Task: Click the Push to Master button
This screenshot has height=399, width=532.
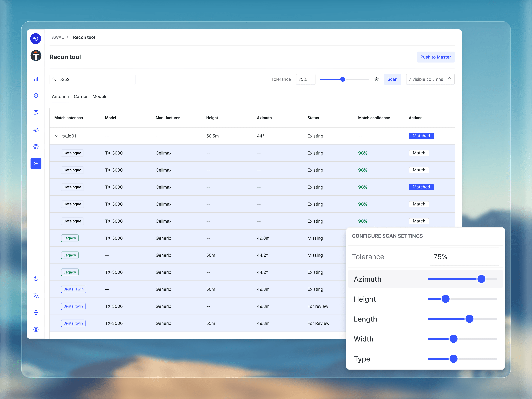Action: (x=435, y=57)
